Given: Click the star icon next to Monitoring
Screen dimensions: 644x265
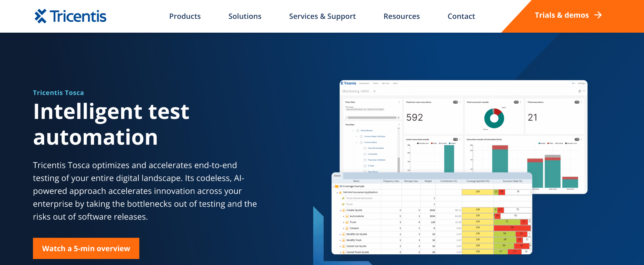Looking at the screenshot, I should (375, 91).
